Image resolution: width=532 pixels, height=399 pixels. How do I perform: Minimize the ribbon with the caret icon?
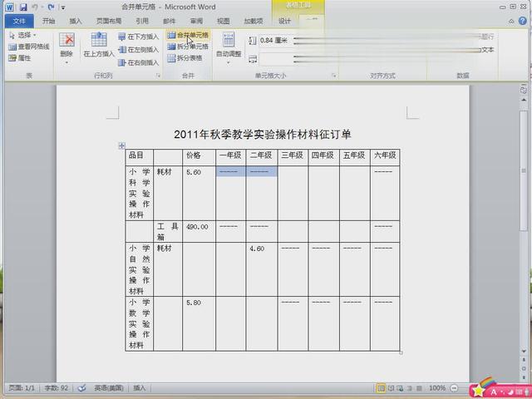[x=511, y=22]
